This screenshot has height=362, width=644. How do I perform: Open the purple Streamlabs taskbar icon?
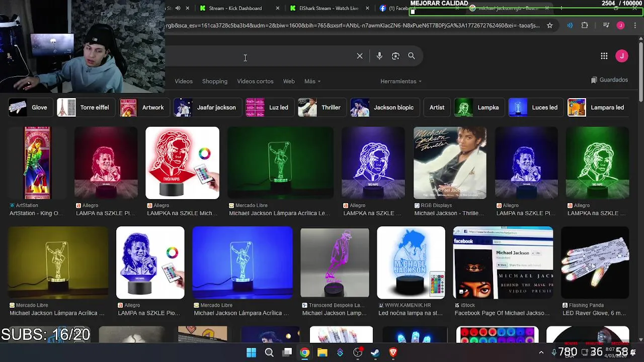pos(340,352)
